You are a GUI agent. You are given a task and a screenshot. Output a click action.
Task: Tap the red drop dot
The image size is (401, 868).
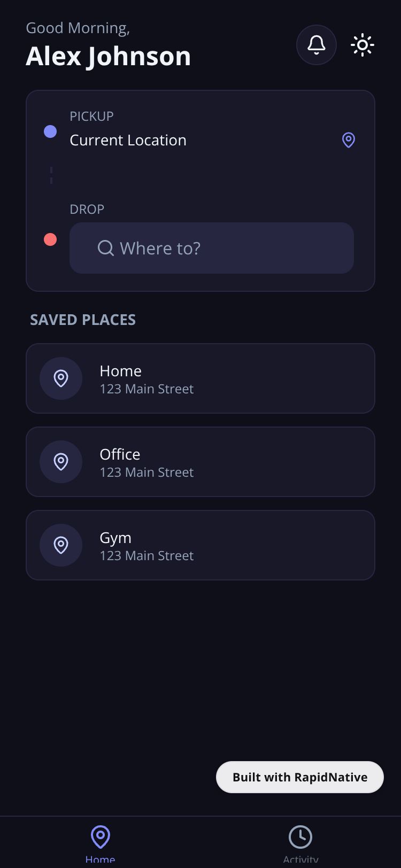click(50, 239)
